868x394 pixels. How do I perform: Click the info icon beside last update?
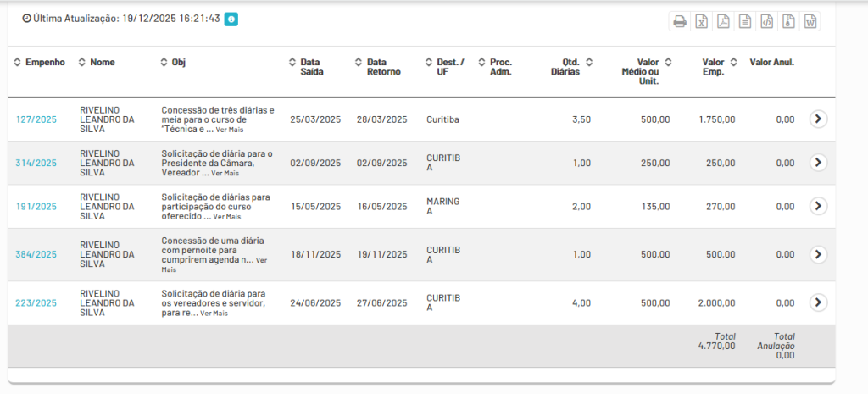(231, 19)
